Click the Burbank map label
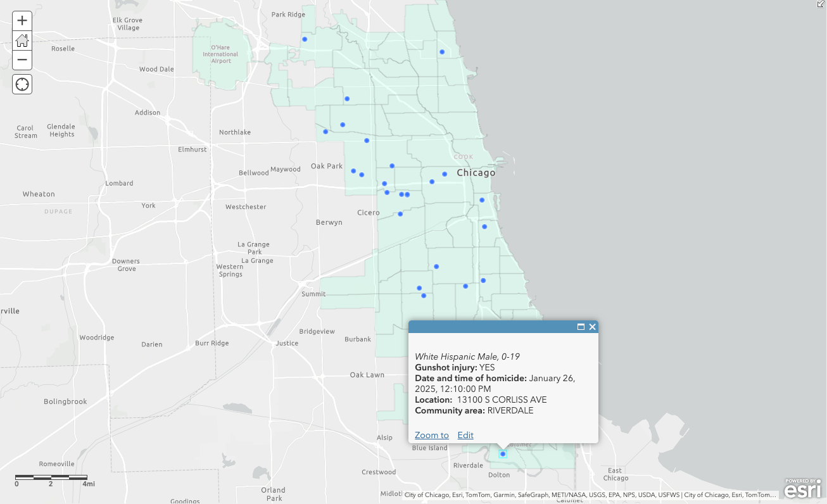The image size is (827, 504). tap(358, 339)
